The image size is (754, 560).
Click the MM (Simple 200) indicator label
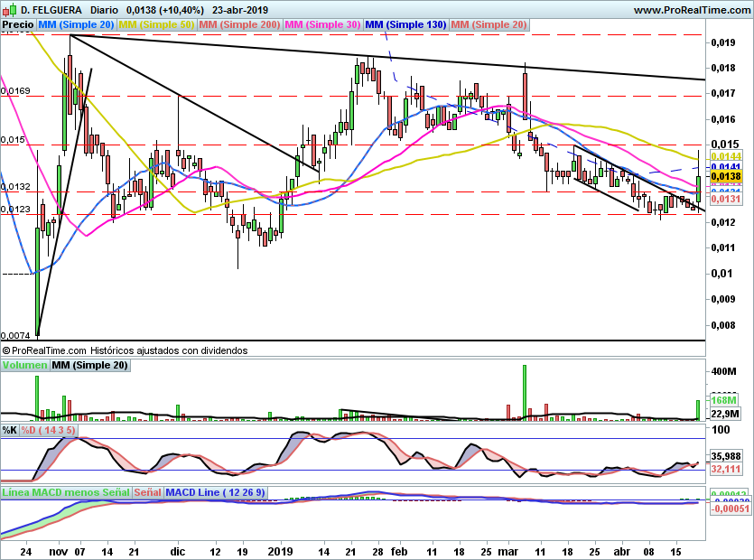[x=239, y=24]
